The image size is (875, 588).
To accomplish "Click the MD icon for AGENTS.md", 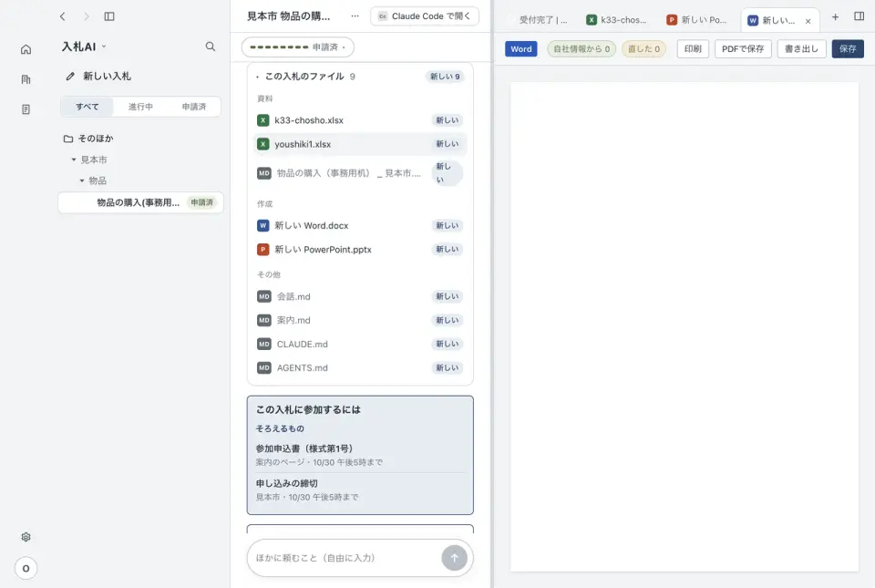I will click(x=264, y=367).
